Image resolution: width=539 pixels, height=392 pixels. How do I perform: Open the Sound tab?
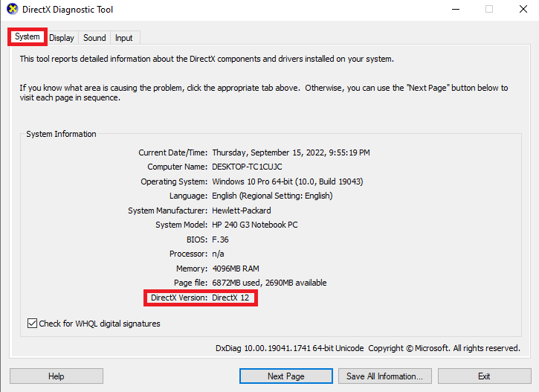coord(94,38)
